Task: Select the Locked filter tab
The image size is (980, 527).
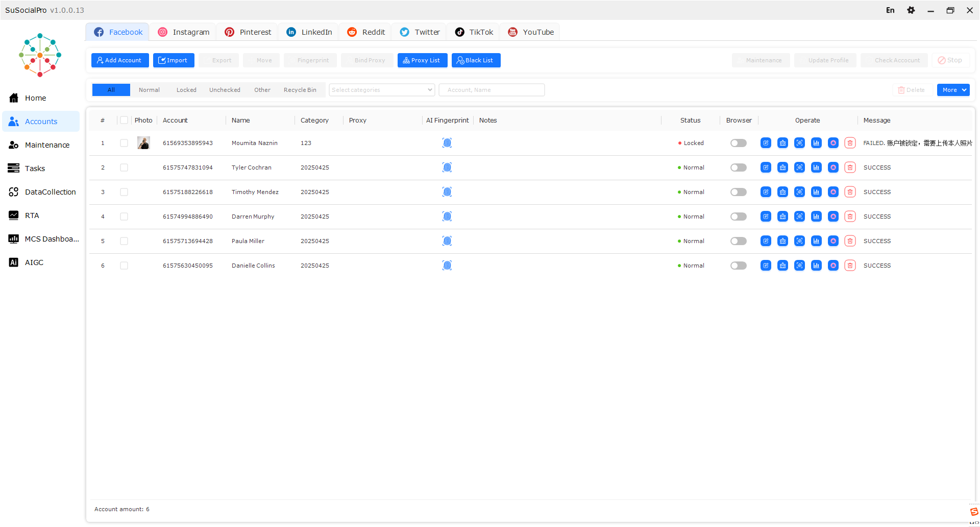Action: [x=186, y=89]
